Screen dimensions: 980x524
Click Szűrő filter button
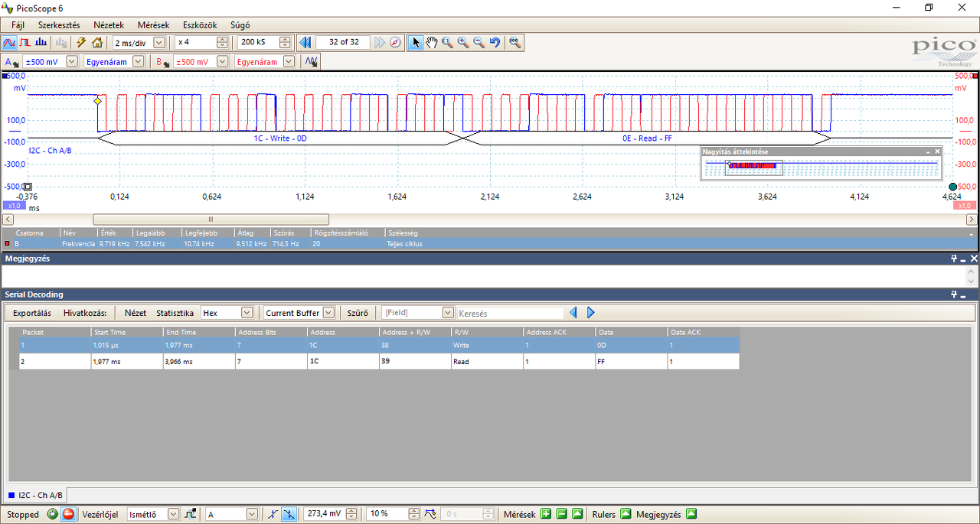358,313
